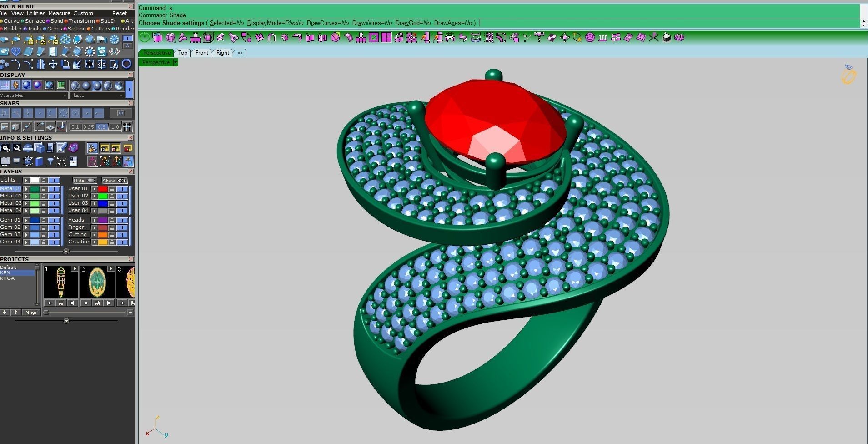Toggle the Lights layer on/off switch
Screen dimensions: 868x444
[54, 181]
